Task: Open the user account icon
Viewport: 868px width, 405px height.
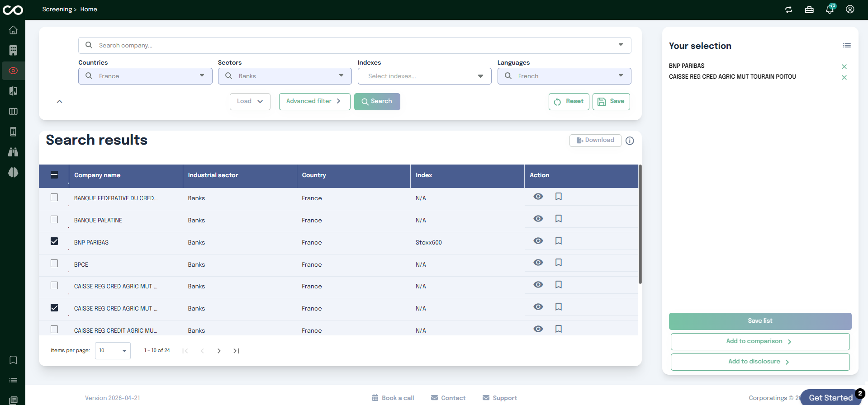Action: (x=850, y=9)
